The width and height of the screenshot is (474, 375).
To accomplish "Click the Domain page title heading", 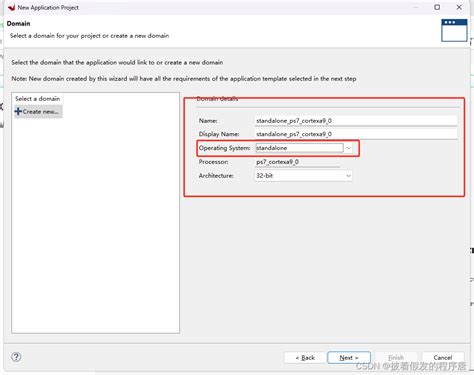I will point(18,24).
